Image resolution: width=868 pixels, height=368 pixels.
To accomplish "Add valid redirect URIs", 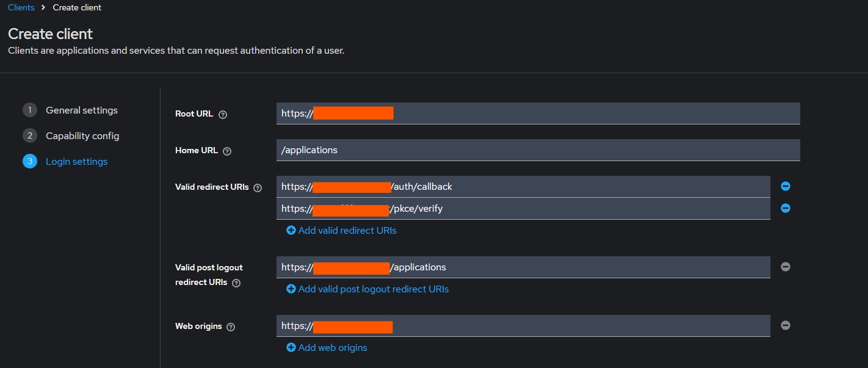I will point(342,231).
